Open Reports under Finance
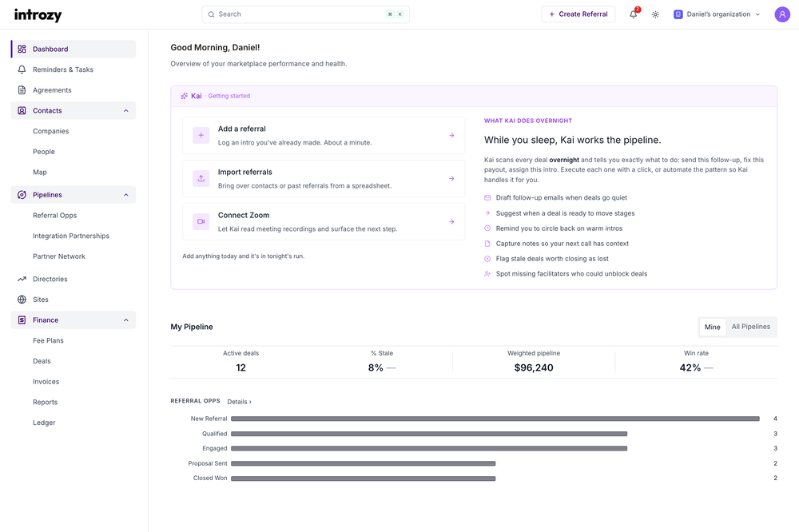Screen dimensions: 799x532 pos(46,402)
